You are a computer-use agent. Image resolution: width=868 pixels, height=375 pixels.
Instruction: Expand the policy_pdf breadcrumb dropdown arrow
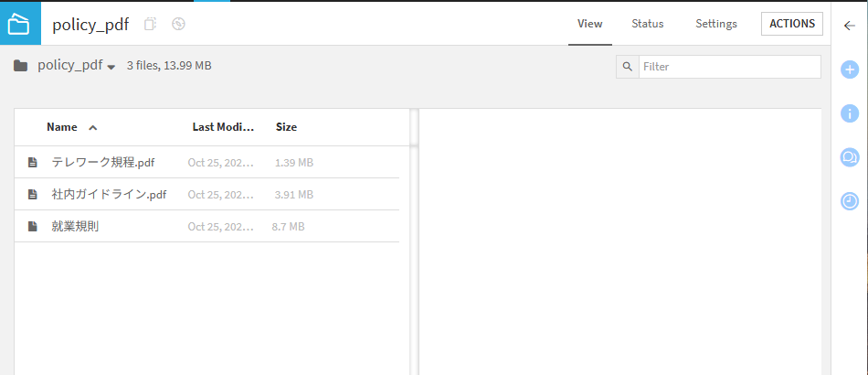pyautogui.click(x=111, y=67)
